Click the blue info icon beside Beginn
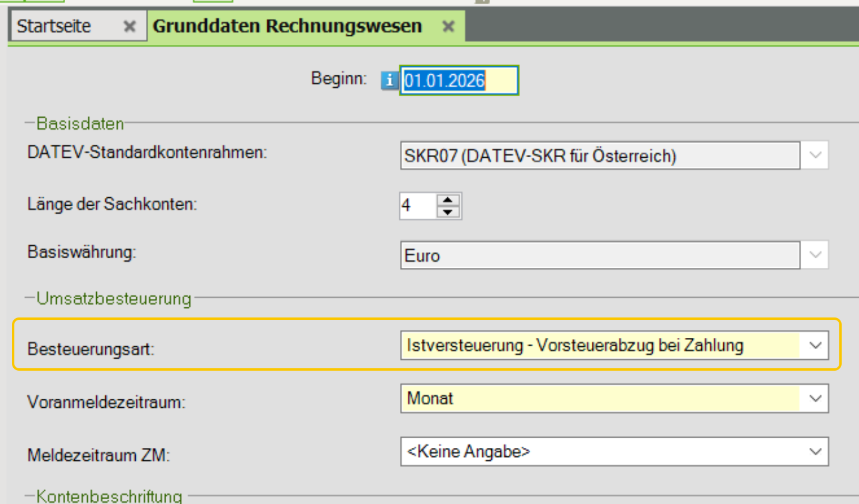 pos(389,80)
